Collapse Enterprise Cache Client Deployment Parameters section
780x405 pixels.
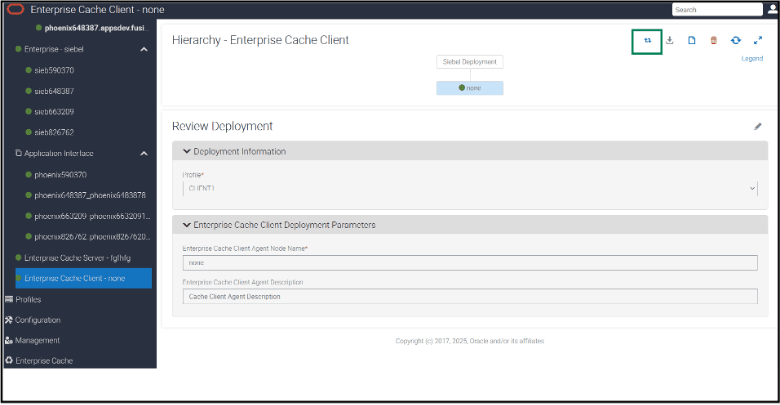187,225
